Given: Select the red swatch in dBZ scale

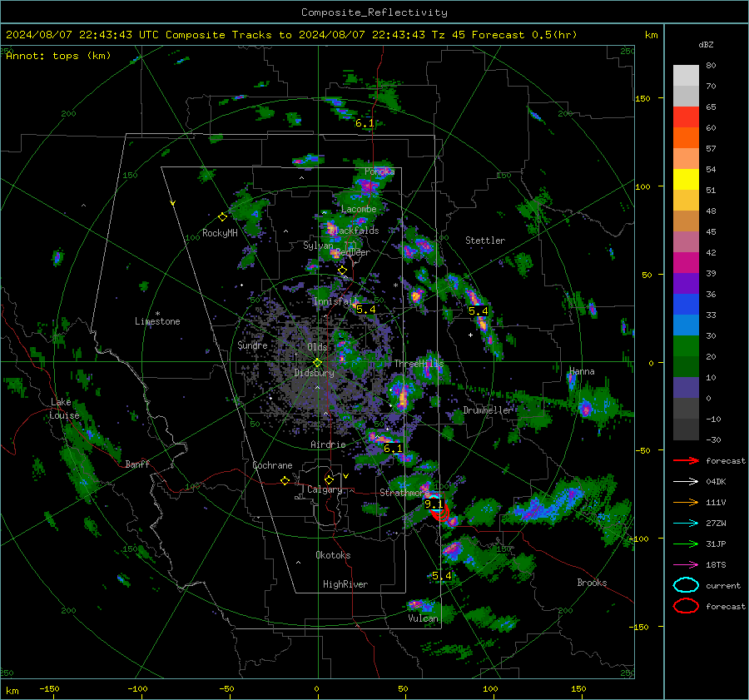Looking at the screenshot, I should [686, 117].
